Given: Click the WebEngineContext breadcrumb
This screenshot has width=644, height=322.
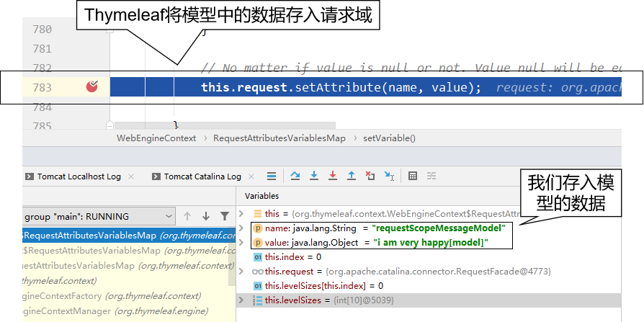Looking at the screenshot, I should point(158,138).
